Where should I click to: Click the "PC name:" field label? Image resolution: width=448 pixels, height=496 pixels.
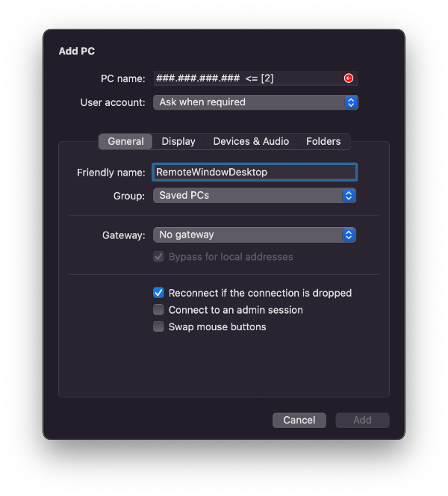123,78
